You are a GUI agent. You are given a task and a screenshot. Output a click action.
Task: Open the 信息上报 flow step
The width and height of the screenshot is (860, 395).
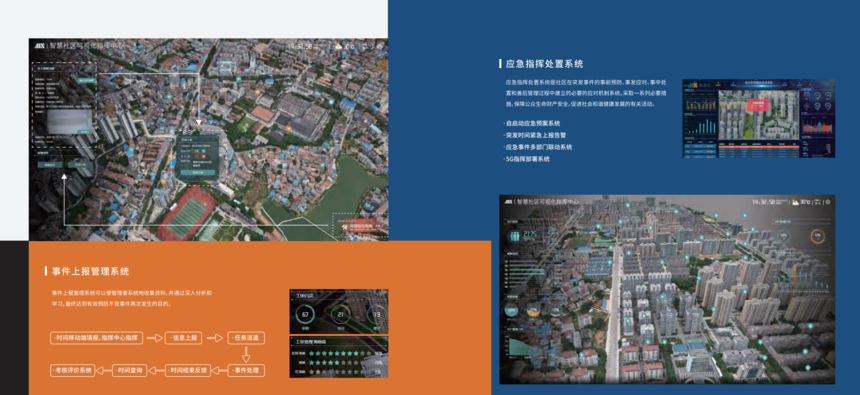(184, 338)
